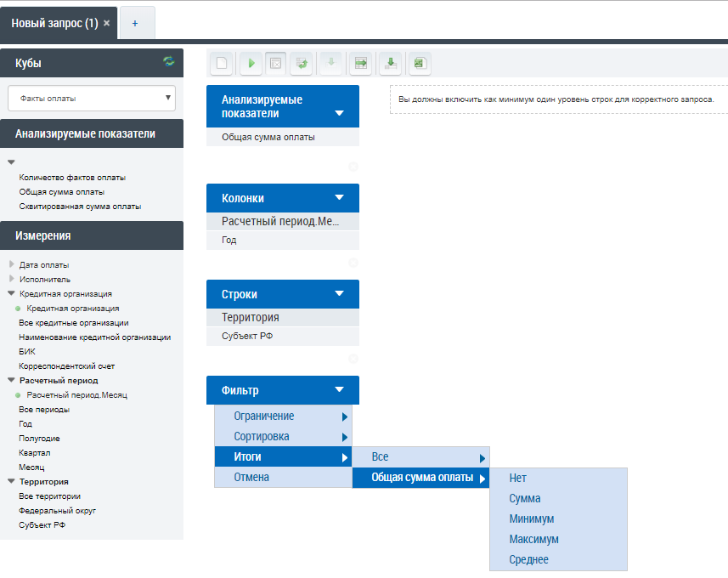Click the dark green download arrow icon
This screenshot has width=728, height=578.
[x=391, y=63]
